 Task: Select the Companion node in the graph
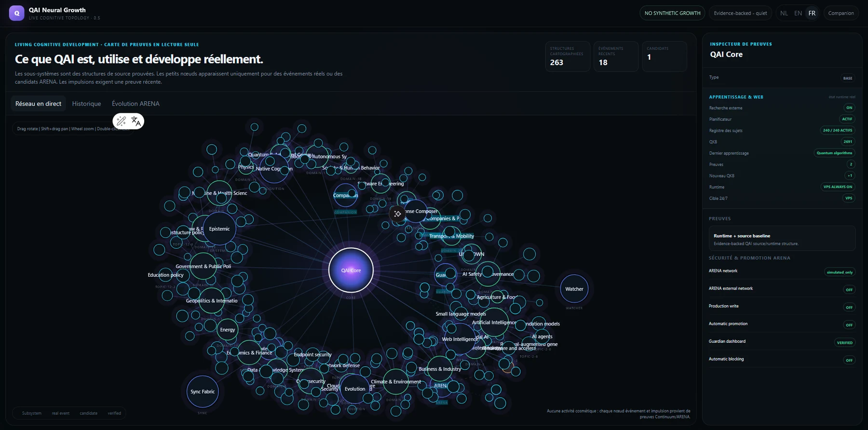[345, 195]
